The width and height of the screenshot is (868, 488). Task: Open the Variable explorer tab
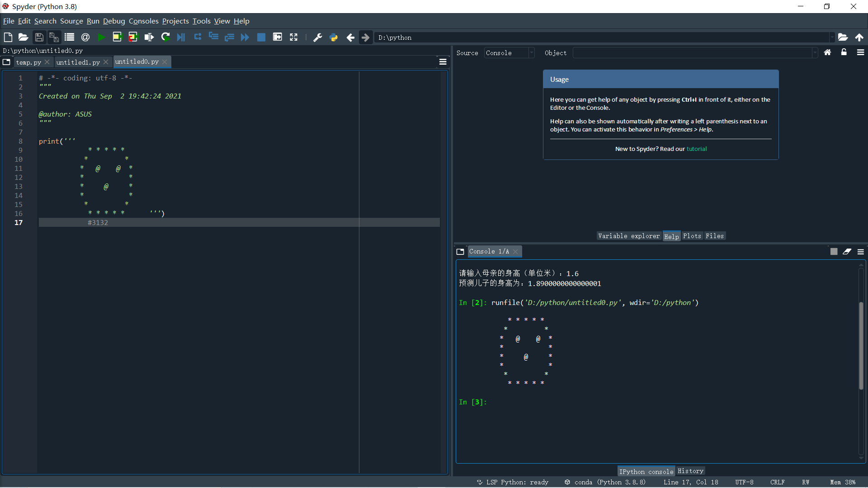pos(628,236)
